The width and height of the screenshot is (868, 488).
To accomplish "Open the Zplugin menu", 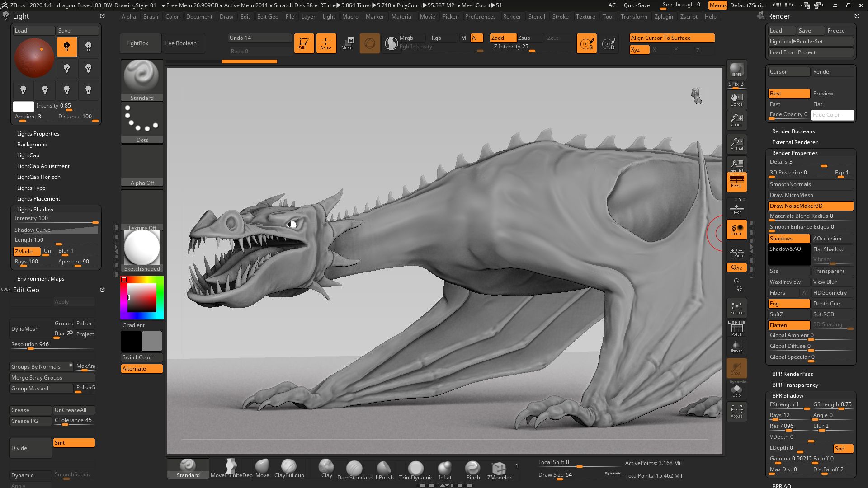I will click(664, 17).
